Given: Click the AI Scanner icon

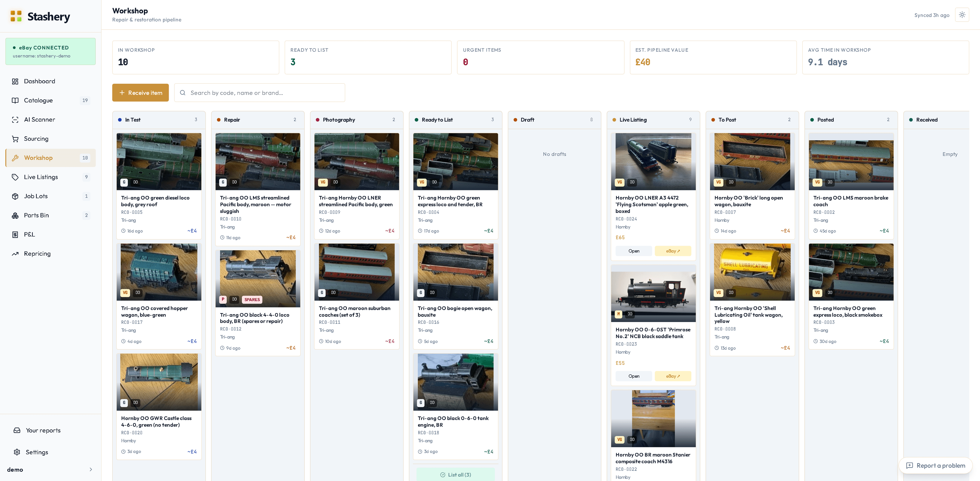Looking at the screenshot, I should pos(15,120).
